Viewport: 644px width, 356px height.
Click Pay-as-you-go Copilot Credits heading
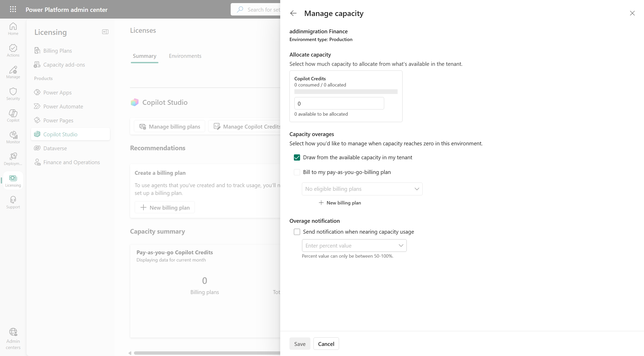(x=175, y=252)
